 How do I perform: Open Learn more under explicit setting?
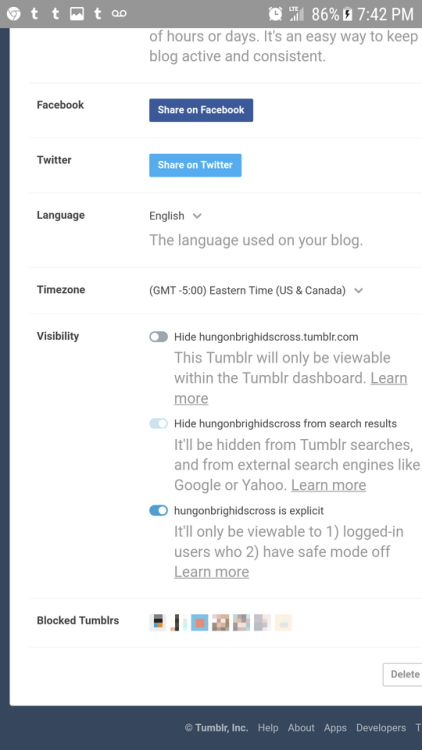click(211, 572)
